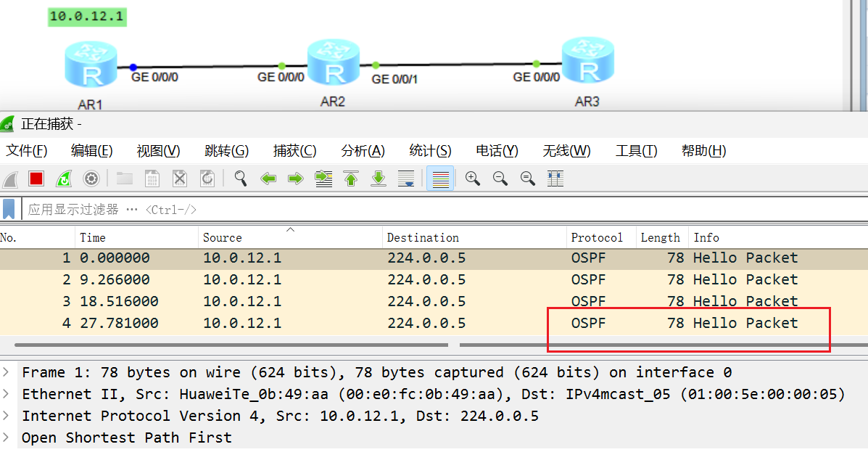Stop the capture with the red square icon
868x468 pixels.
point(36,178)
